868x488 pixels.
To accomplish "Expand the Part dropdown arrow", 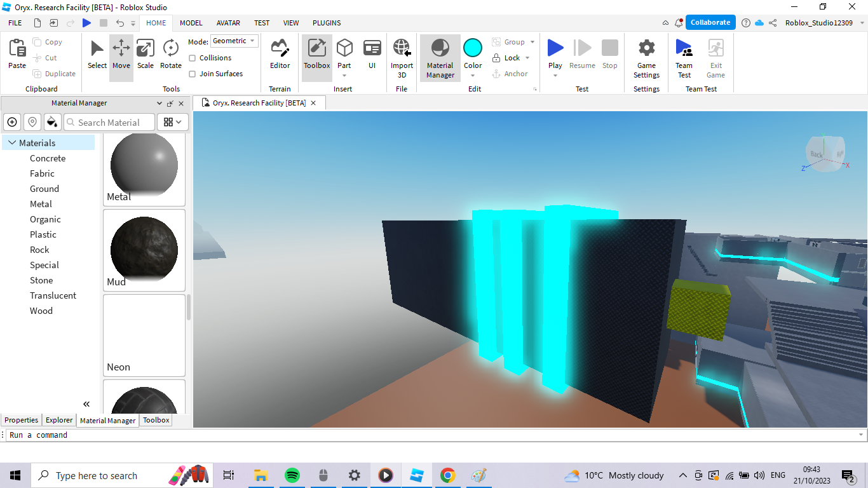I will pos(344,76).
